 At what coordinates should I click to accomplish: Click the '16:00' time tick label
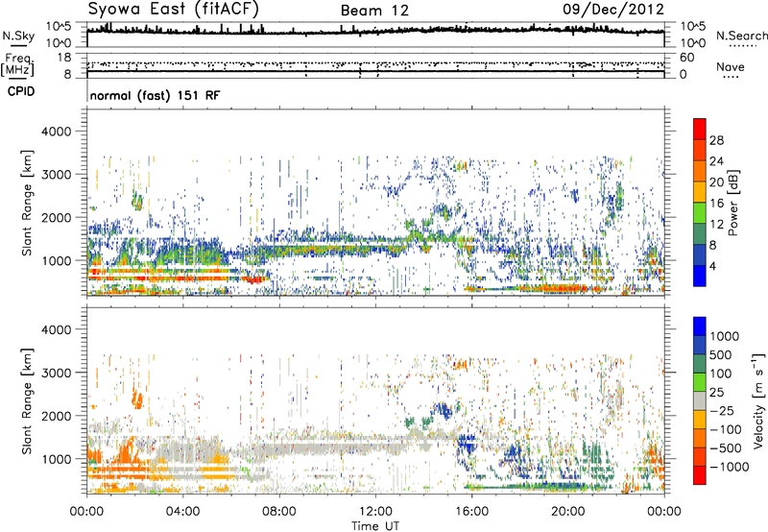pyautogui.click(x=471, y=512)
